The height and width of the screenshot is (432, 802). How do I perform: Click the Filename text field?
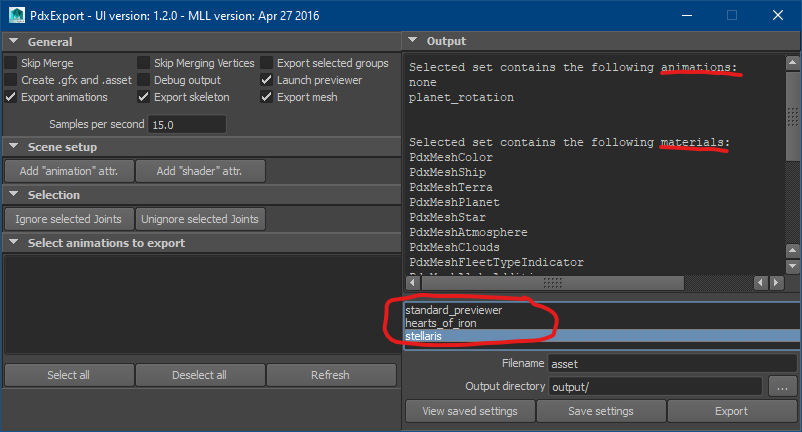pos(672,363)
